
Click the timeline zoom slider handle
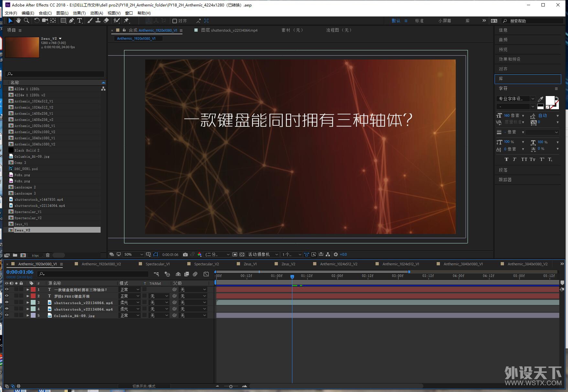click(231, 386)
